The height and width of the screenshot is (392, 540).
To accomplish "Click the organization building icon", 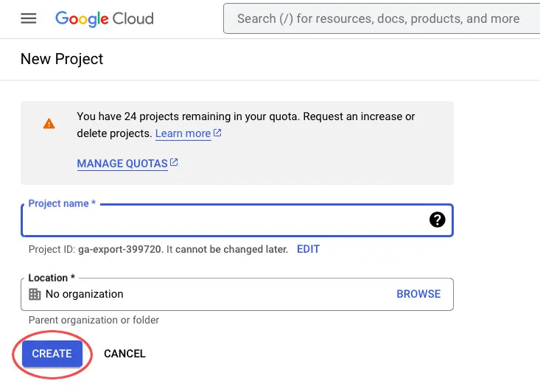I will tap(35, 294).
